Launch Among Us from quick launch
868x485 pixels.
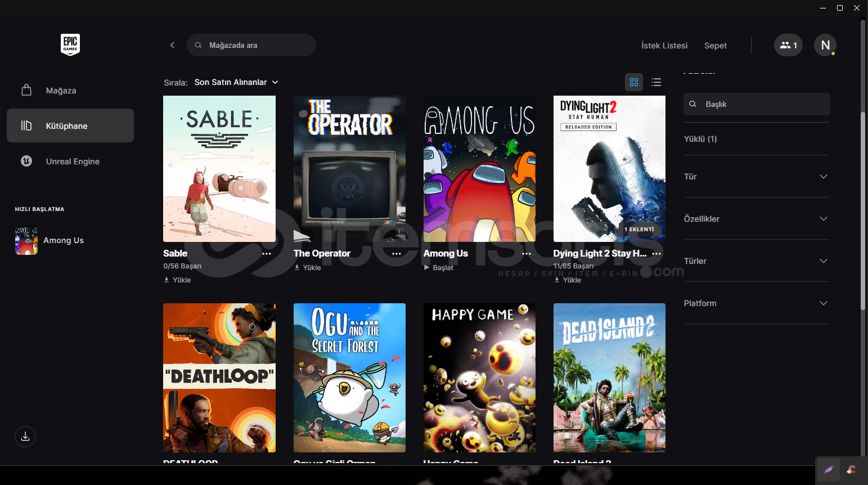[x=64, y=240]
